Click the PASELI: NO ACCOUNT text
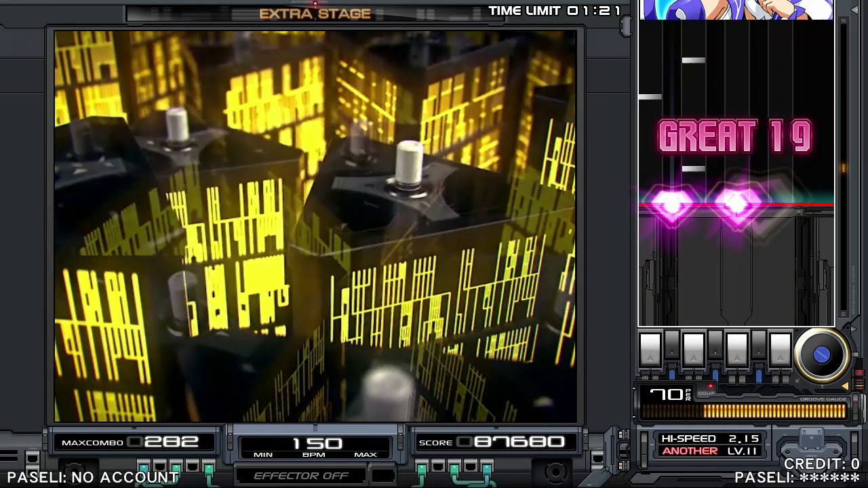The width and height of the screenshot is (868, 488). (x=93, y=477)
